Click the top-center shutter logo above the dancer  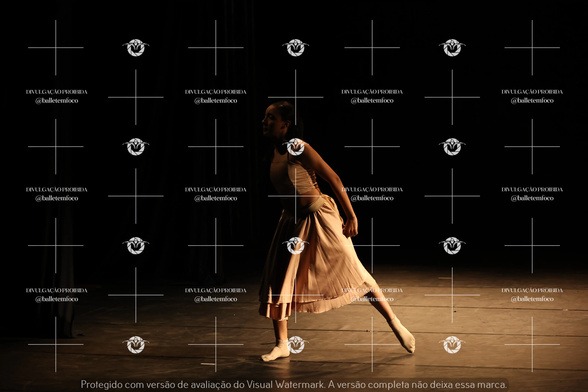click(x=296, y=47)
